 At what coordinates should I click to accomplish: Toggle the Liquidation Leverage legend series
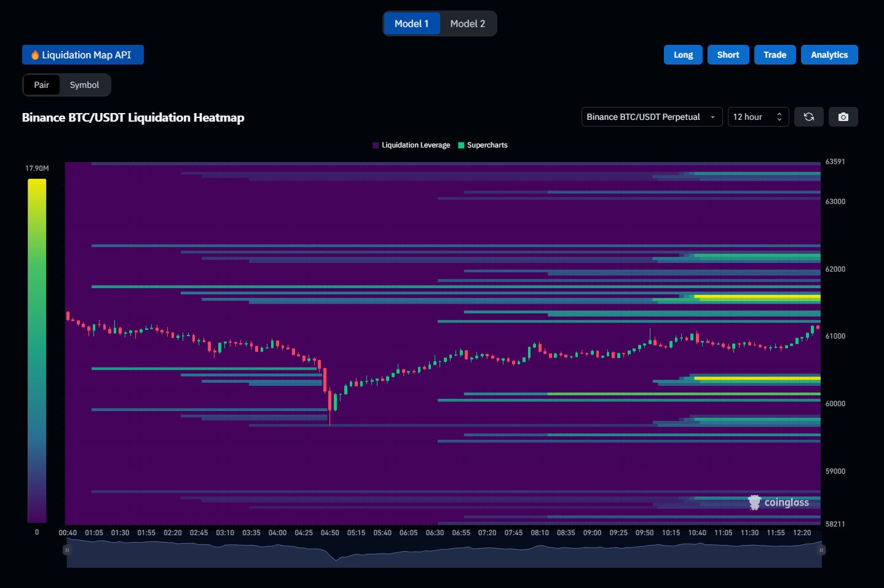click(411, 145)
